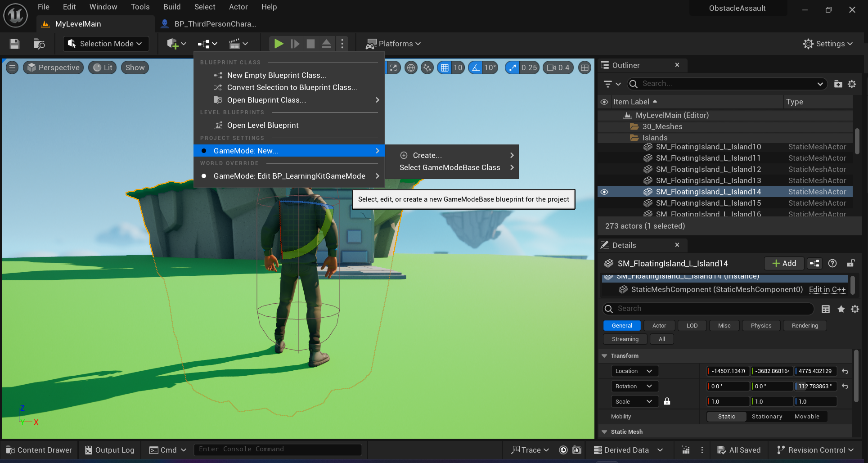The image size is (868, 463).
Task: Adjust camera speed 0.4 button
Action: [558, 67]
